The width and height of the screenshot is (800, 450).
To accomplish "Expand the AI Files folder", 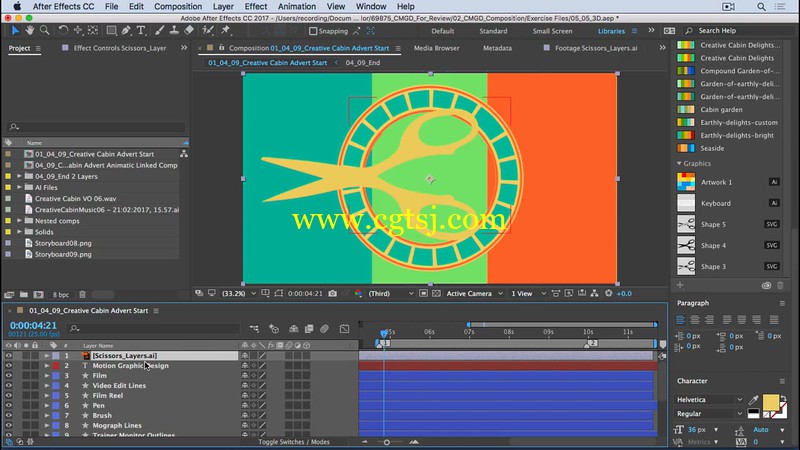I will [x=19, y=187].
